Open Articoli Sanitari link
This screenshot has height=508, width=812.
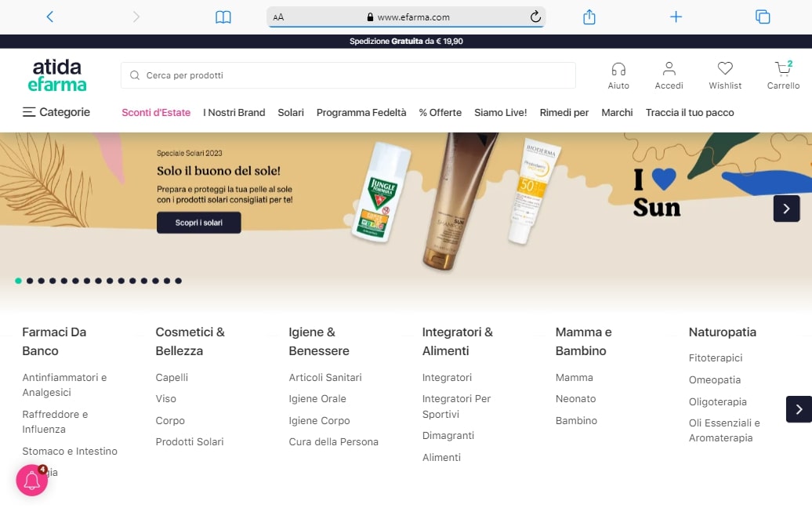325,378
